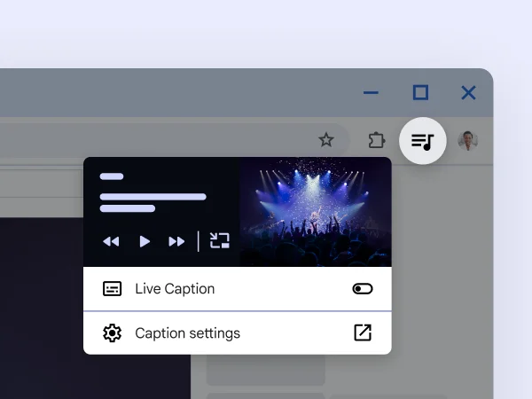Enter picture-in-picture mode
532x399 pixels.
pos(219,240)
